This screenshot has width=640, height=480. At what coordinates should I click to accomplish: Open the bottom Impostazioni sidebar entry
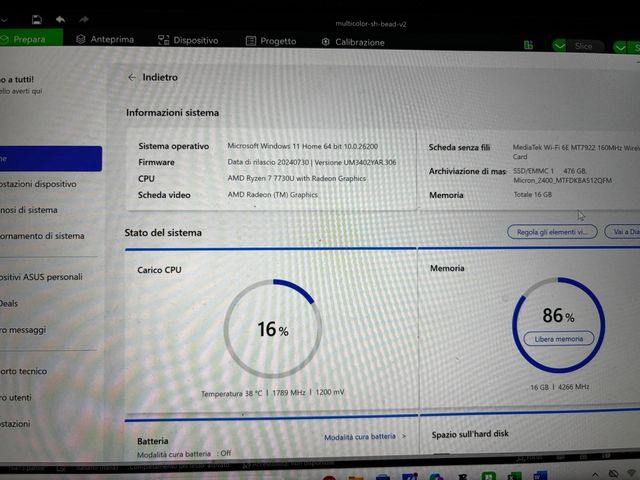[15, 424]
